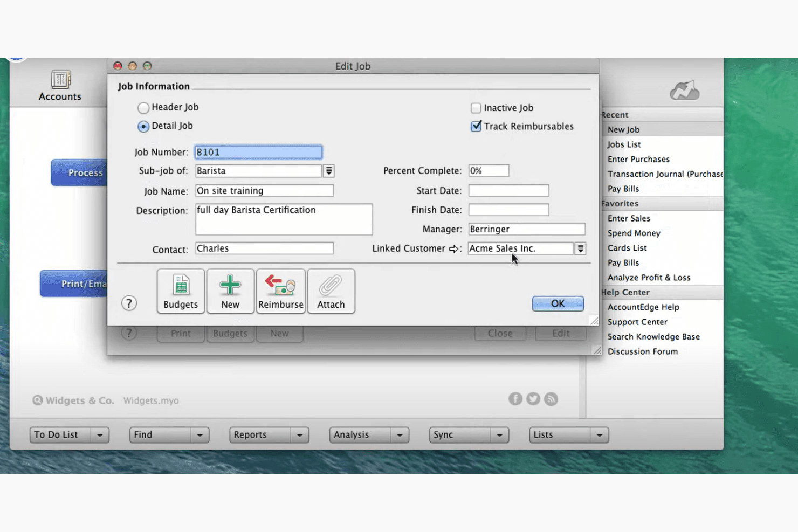Image resolution: width=798 pixels, height=532 pixels.
Task: Click the Start Date field
Action: (508, 190)
